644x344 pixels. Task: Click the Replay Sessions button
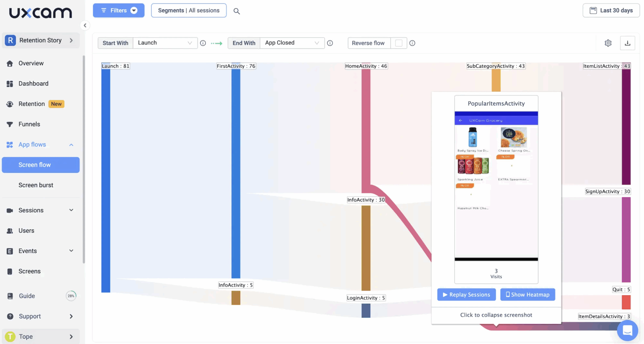[466, 294]
